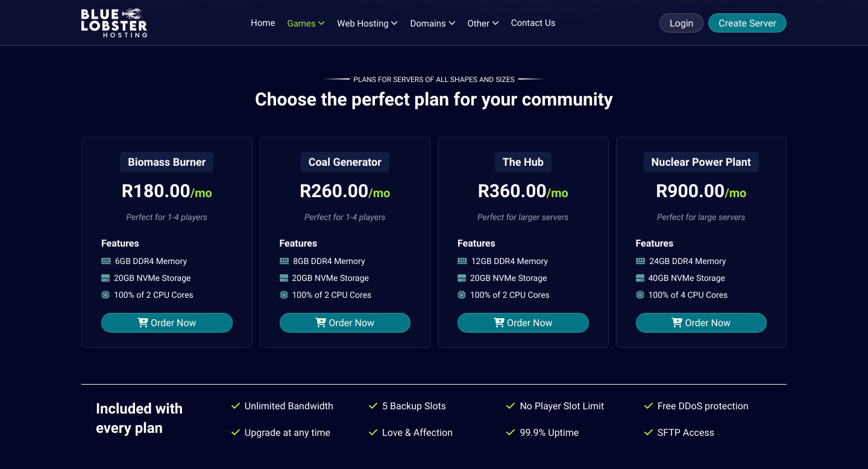The height and width of the screenshot is (469, 868).
Task: Click the memory icon in Biomass Burner plan
Action: (106, 261)
